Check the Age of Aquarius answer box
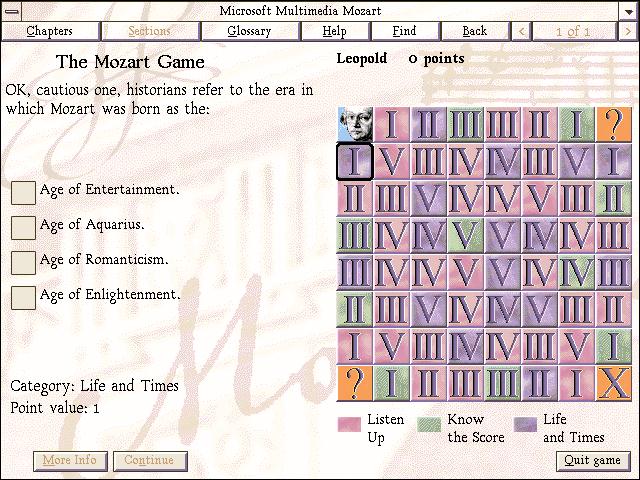This screenshot has width=640, height=480. tap(23, 228)
